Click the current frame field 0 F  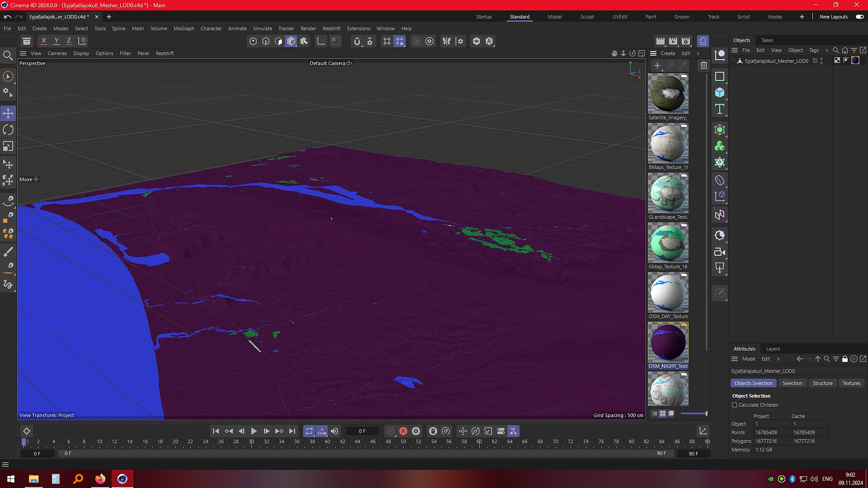click(362, 431)
